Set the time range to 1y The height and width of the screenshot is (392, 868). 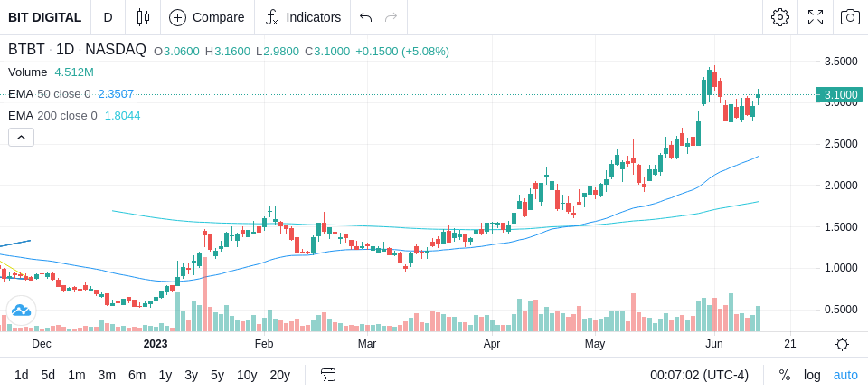pos(165,376)
